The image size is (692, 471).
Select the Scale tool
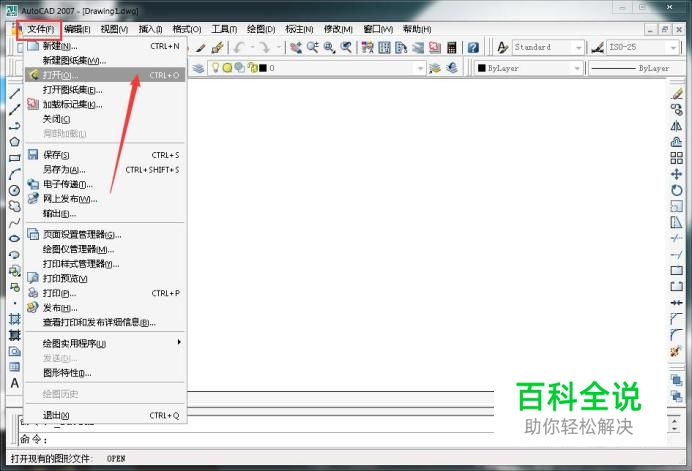click(677, 206)
